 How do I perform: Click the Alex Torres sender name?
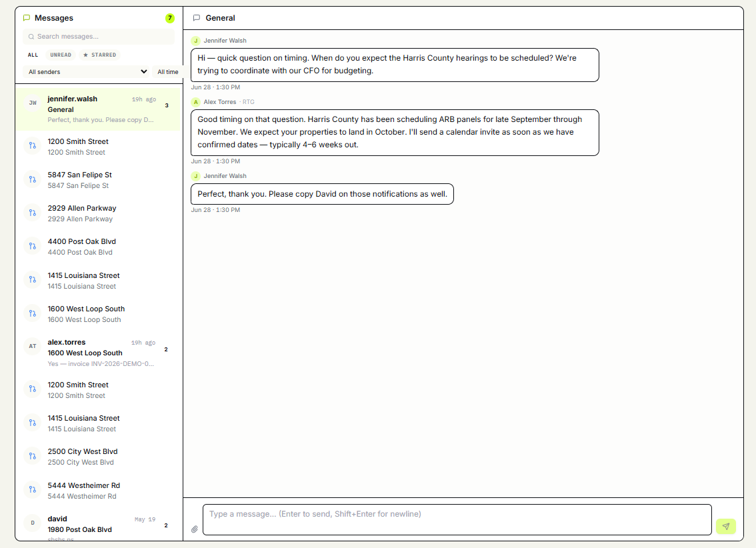[220, 102]
